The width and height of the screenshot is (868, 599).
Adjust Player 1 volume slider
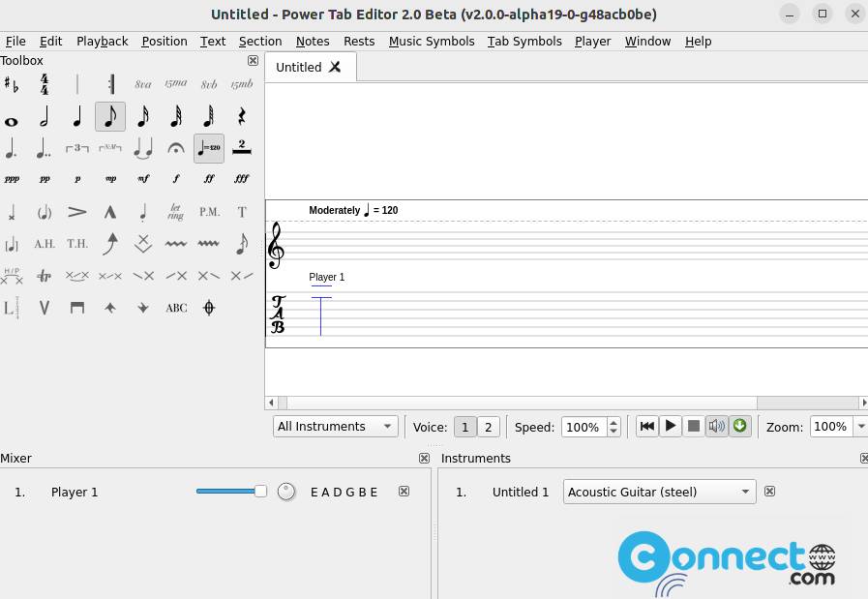231,491
